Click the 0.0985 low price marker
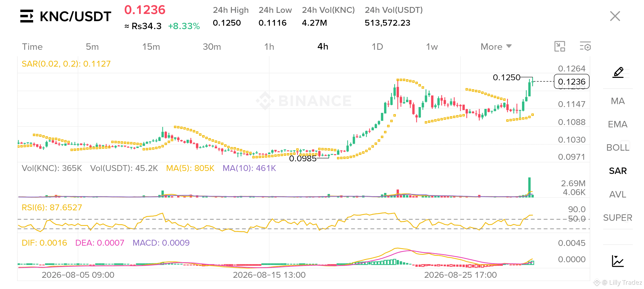 303,159
